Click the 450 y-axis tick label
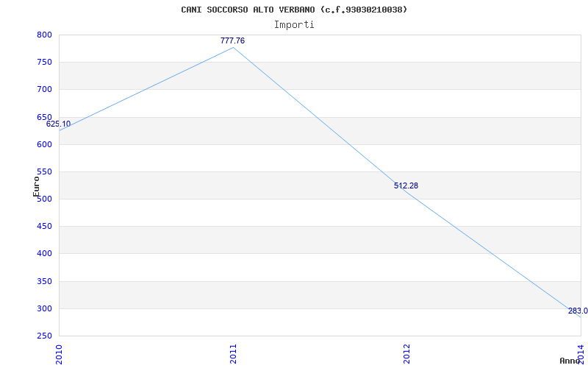Viewport: 588px width, 368px height. tap(44, 227)
